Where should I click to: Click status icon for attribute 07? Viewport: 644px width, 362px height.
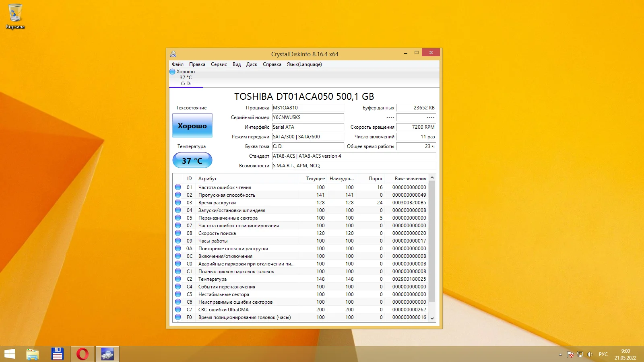tap(178, 225)
